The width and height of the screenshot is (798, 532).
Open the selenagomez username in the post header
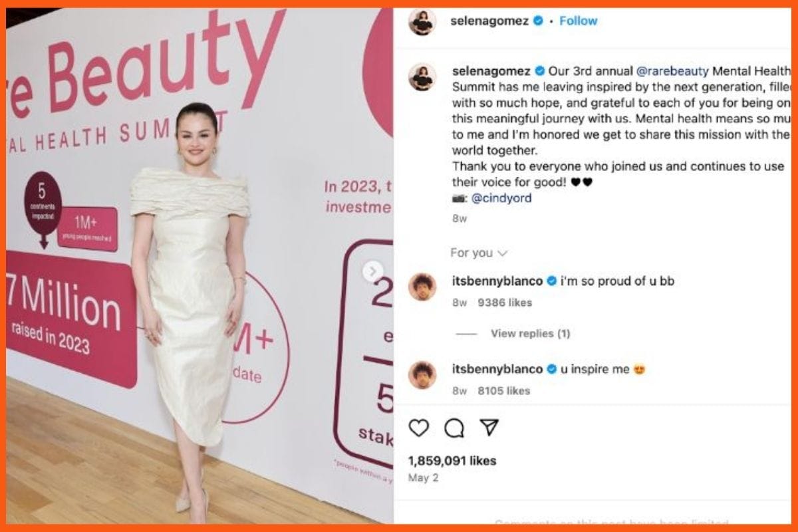point(489,21)
